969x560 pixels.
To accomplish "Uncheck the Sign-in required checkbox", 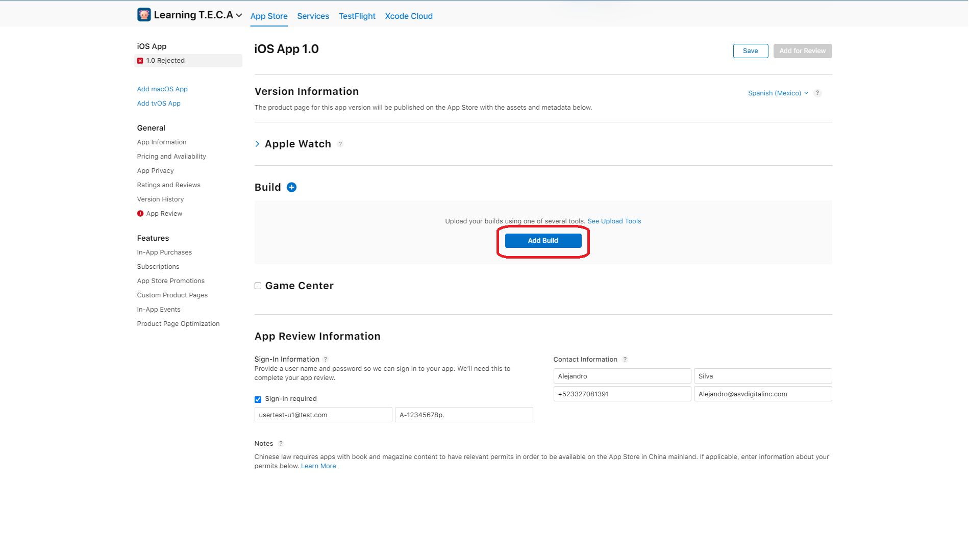I will pos(258,399).
